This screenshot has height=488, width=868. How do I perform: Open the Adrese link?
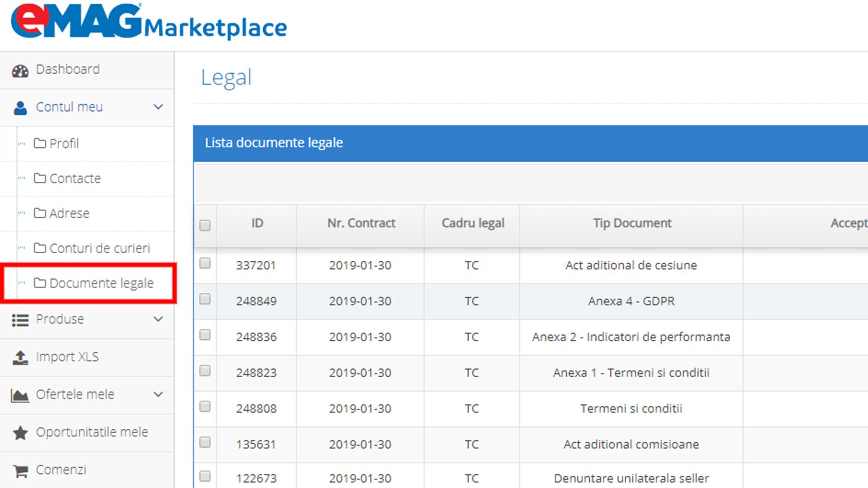coord(70,213)
